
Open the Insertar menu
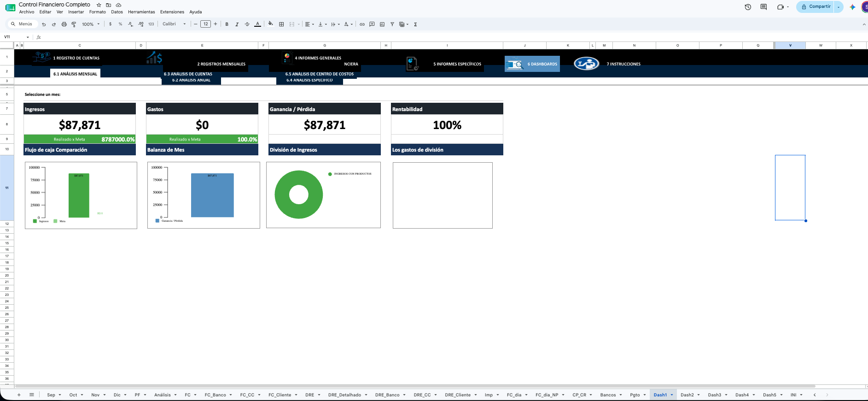tap(76, 12)
